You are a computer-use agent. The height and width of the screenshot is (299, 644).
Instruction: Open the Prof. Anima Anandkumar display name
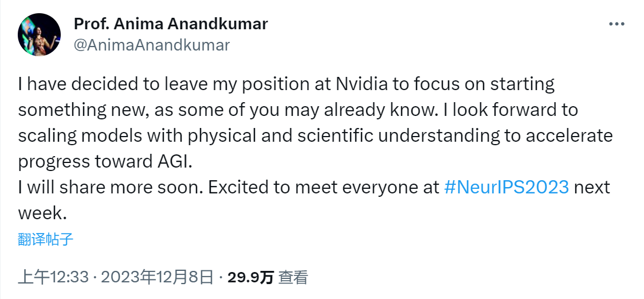pos(170,24)
